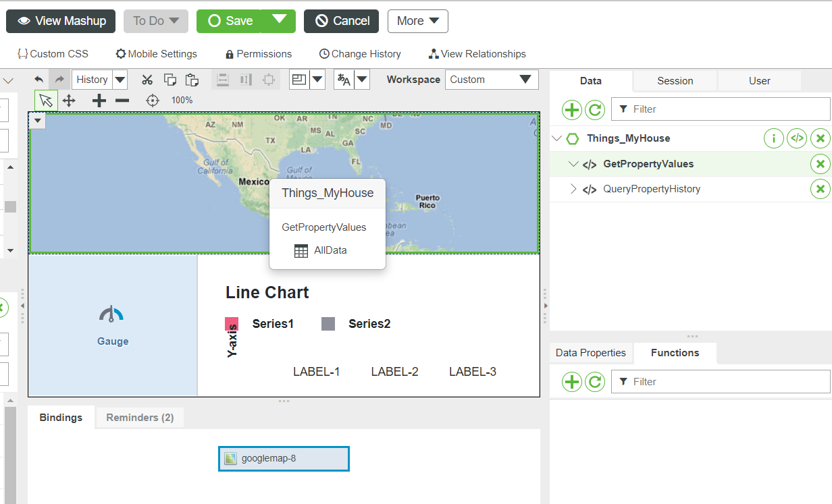The height and width of the screenshot is (504, 832).
Task: Click the refresh icon under Data Properties
Action: 595,381
